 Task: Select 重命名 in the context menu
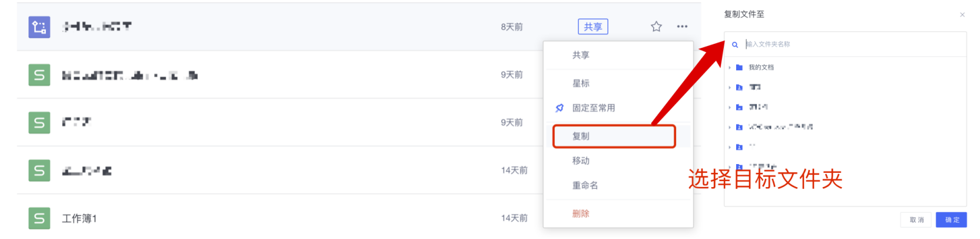585,185
